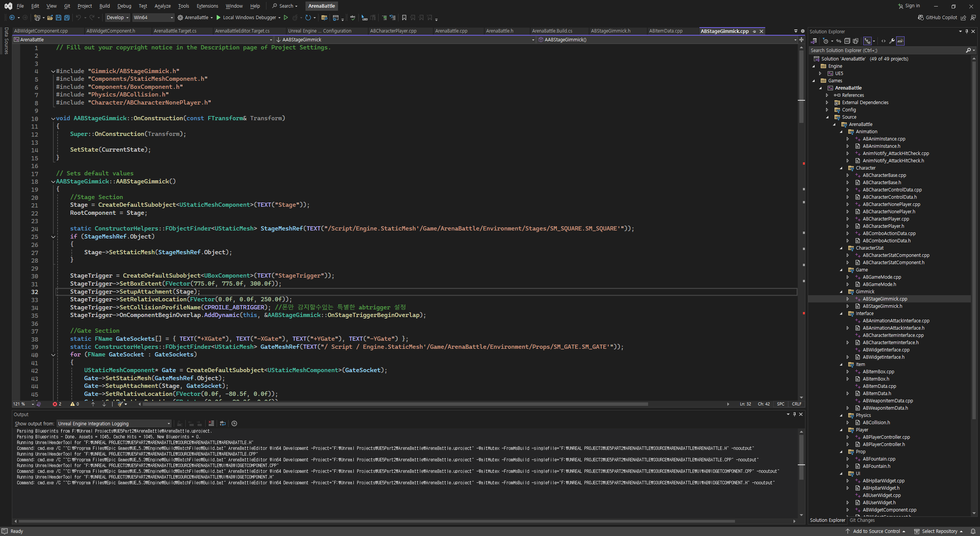
Task: Collapse the Animation folder in Solution Explorer
Action: [841, 132]
